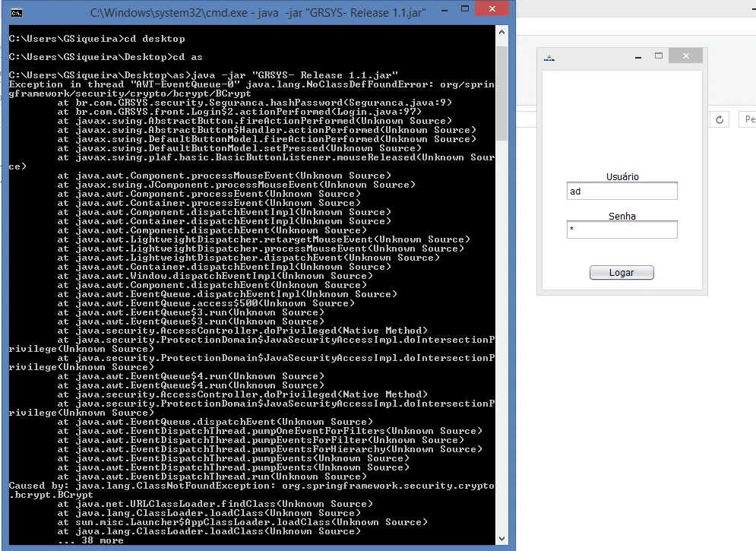Click the line "C:\Users\GSiqueira>cd desktop"
Viewport: 756px width, 551px height.
coord(97,39)
